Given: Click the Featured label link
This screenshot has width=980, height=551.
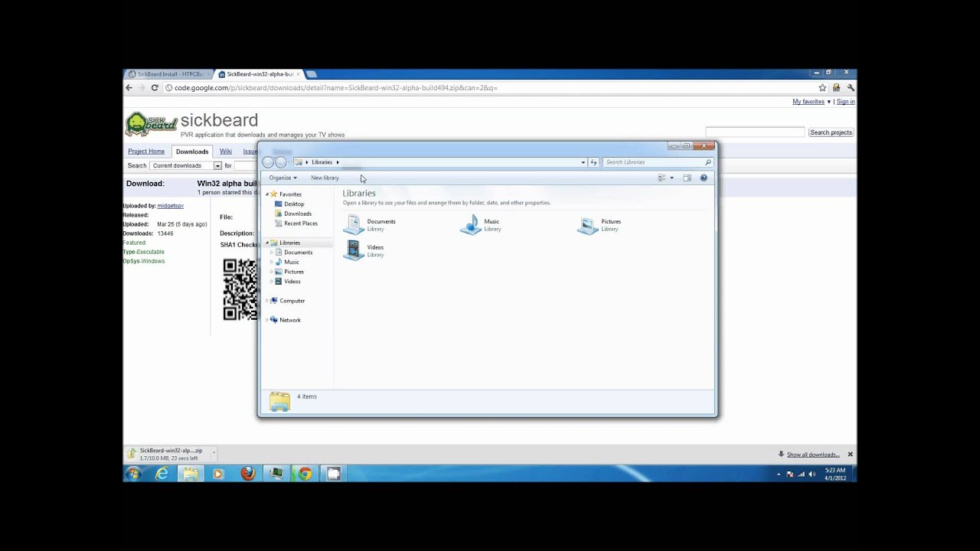Looking at the screenshot, I should click(134, 243).
